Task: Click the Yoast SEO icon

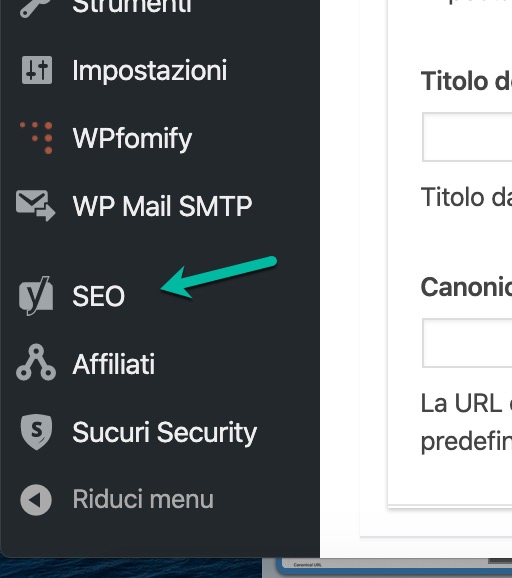Action: (x=36, y=296)
